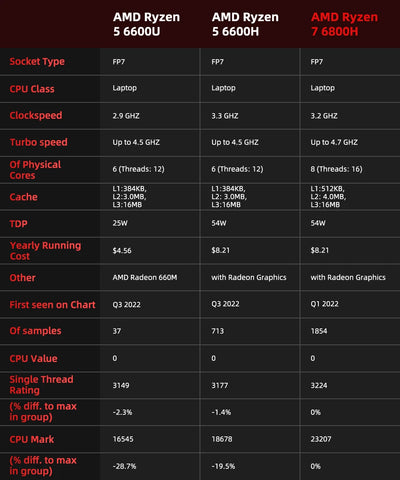Screen dimensions: 400x480
Task: Click the 8 (Threads: 16) cell
Action: coord(336,169)
